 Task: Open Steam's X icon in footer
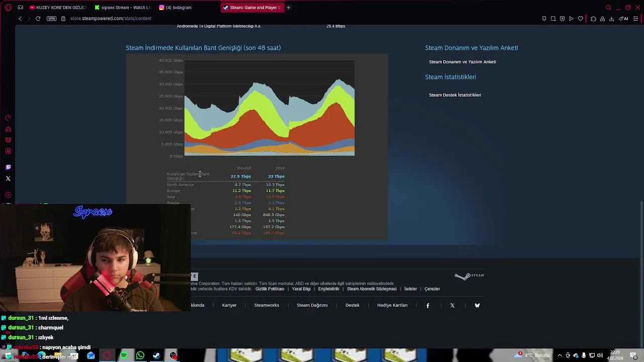(x=452, y=305)
